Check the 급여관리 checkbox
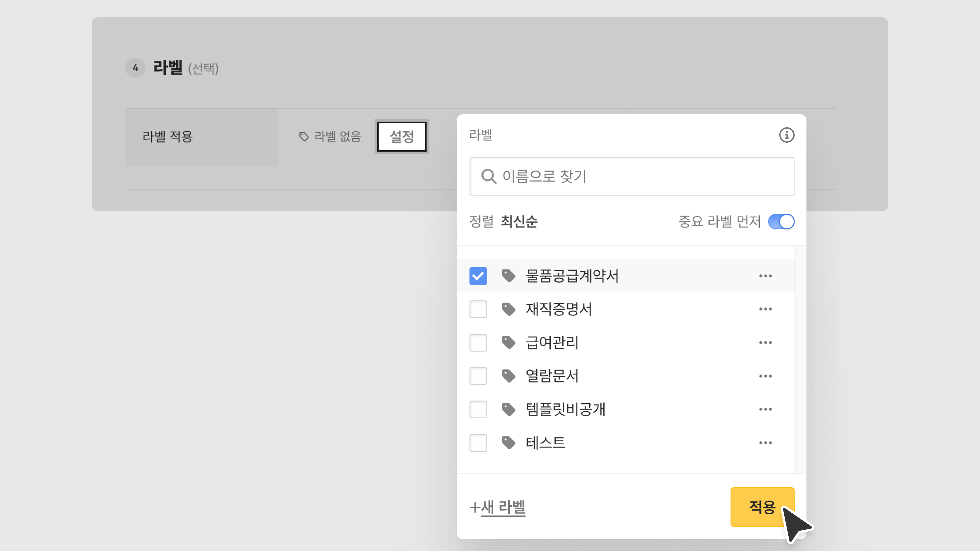This screenshot has height=551, width=980. coord(478,342)
